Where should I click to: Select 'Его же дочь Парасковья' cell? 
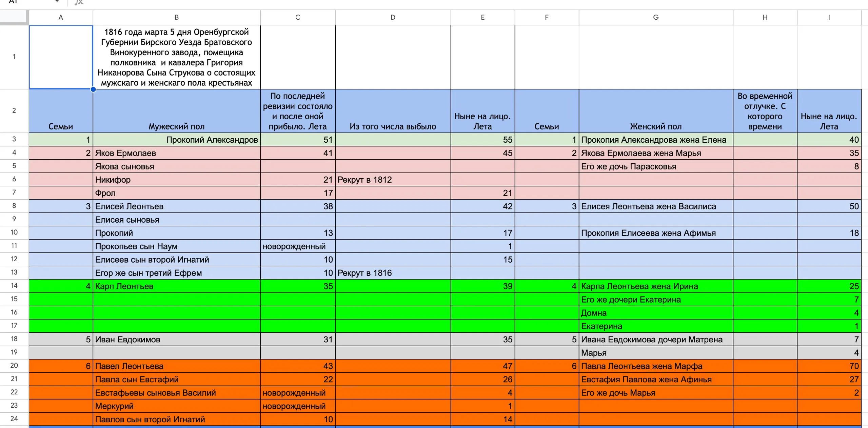pyautogui.click(x=656, y=166)
